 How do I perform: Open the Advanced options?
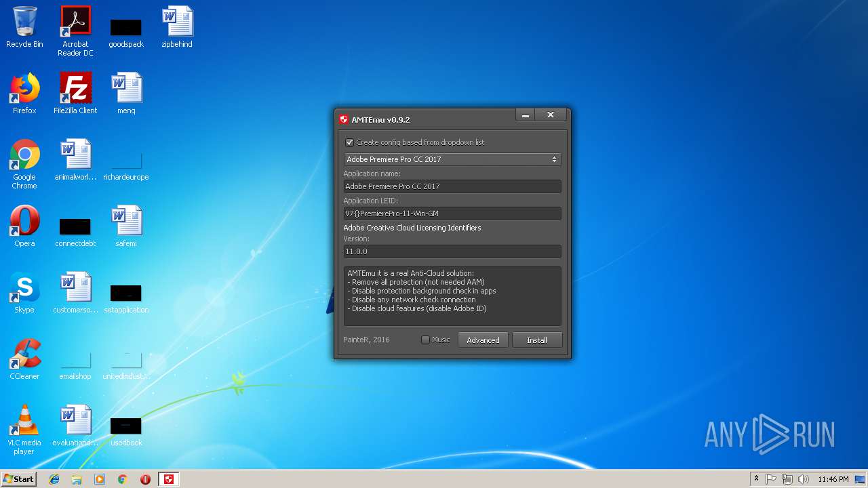click(483, 340)
